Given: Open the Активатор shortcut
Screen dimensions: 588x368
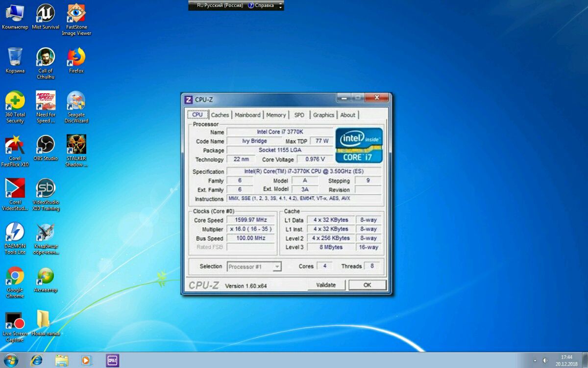Looking at the screenshot, I should tap(46, 280).
